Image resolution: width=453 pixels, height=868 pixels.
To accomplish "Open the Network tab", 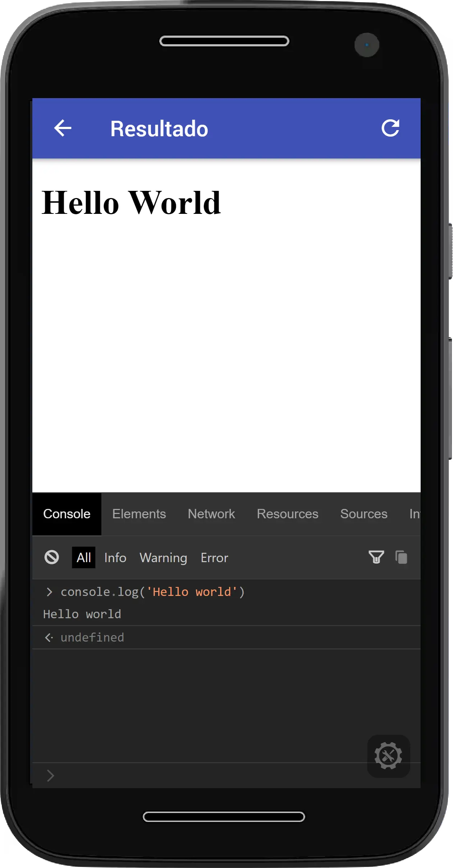I will tap(211, 514).
